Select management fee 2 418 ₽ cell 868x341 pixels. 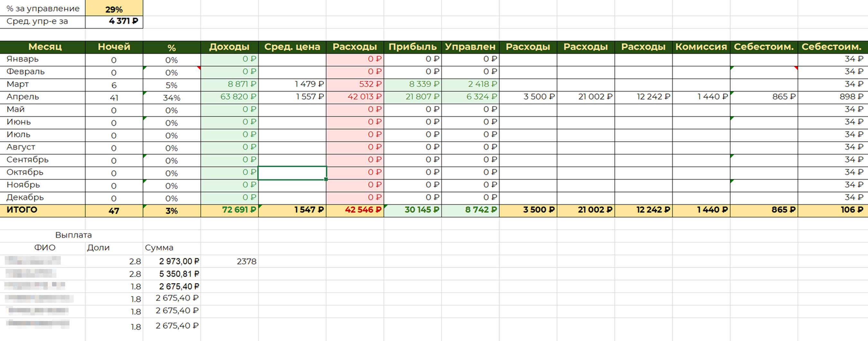(x=470, y=85)
